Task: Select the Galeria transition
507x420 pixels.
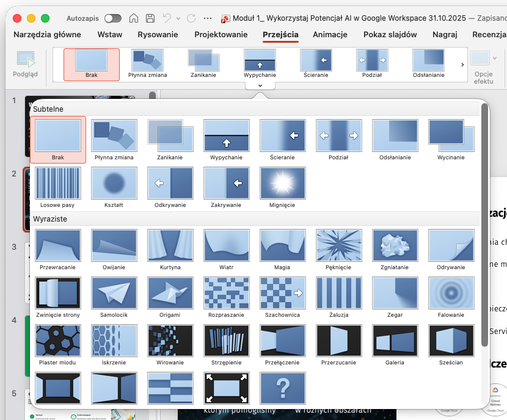Action: point(395,345)
